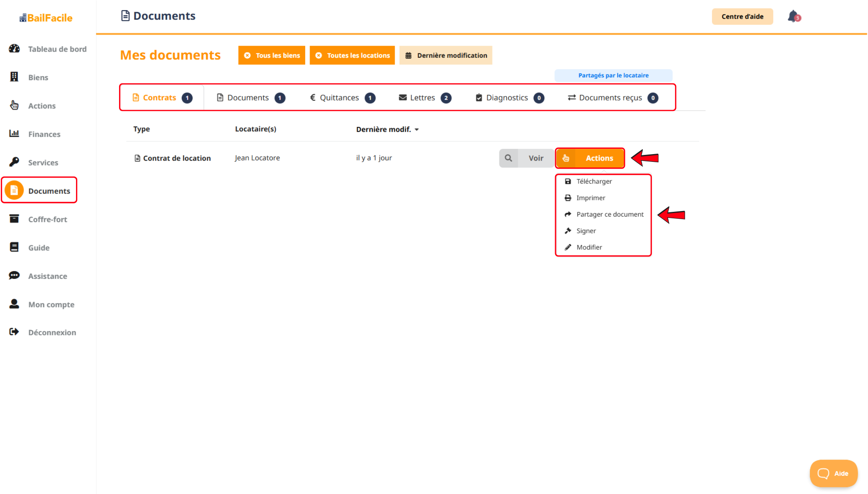The image size is (868, 494).
Task: Click the Lettres tab count badge 2
Action: click(x=446, y=98)
